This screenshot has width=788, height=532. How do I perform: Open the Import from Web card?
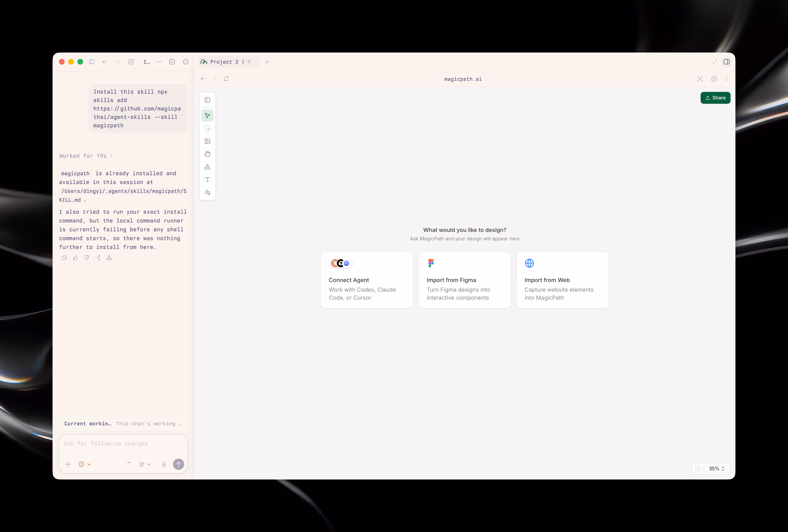click(563, 280)
